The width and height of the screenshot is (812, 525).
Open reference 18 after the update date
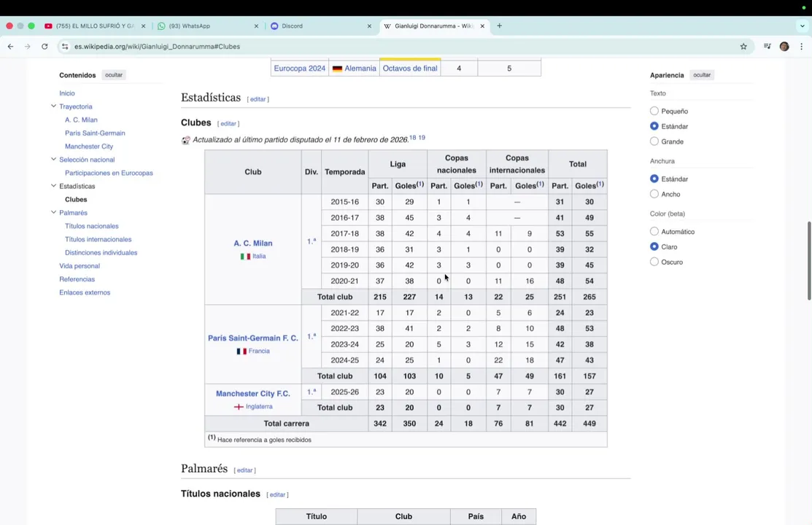[413, 138]
